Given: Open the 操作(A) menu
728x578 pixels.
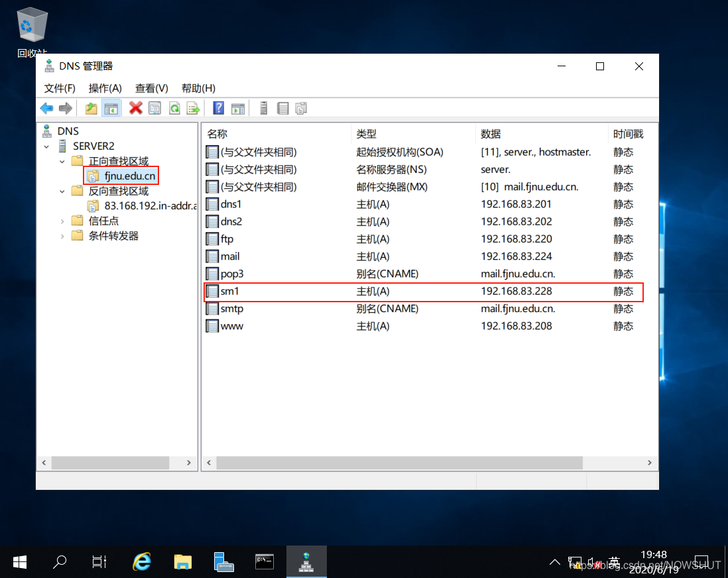Looking at the screenshot, I should tap(105, 88).
